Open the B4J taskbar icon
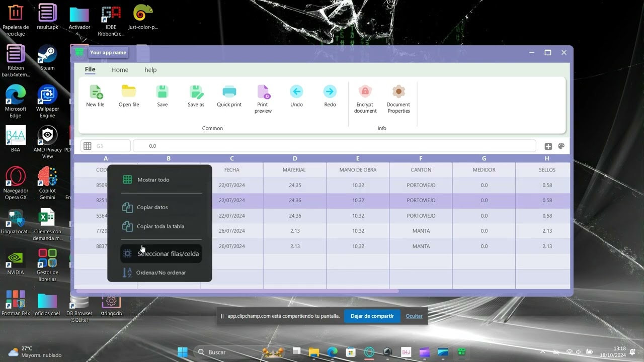Screen dimensions: 644x362 [406, 352]
